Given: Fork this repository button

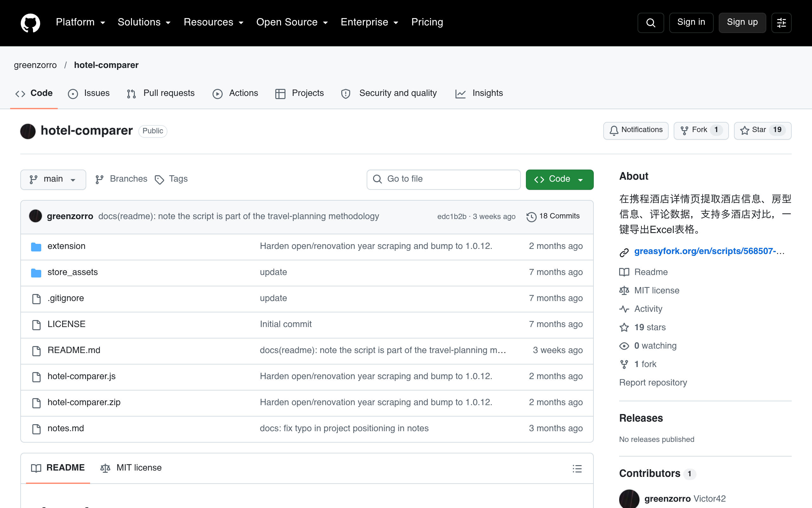Looking at the screenshot, I should 701,130.
